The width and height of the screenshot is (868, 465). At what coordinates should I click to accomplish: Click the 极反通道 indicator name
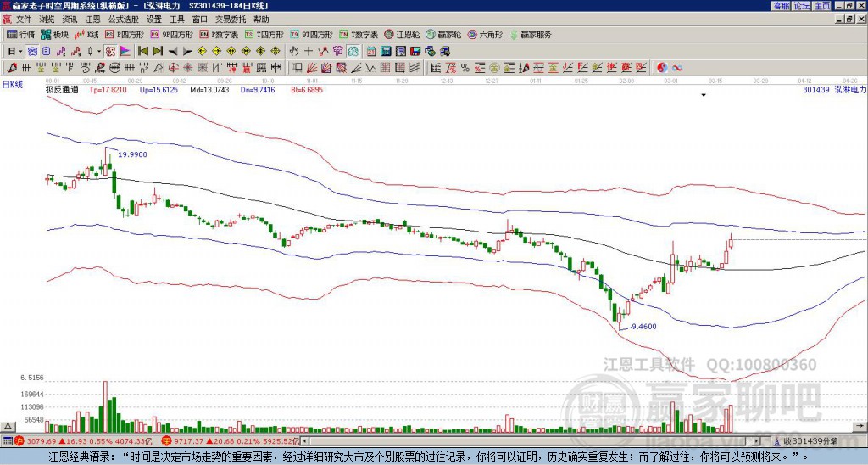tap(61, 89)
